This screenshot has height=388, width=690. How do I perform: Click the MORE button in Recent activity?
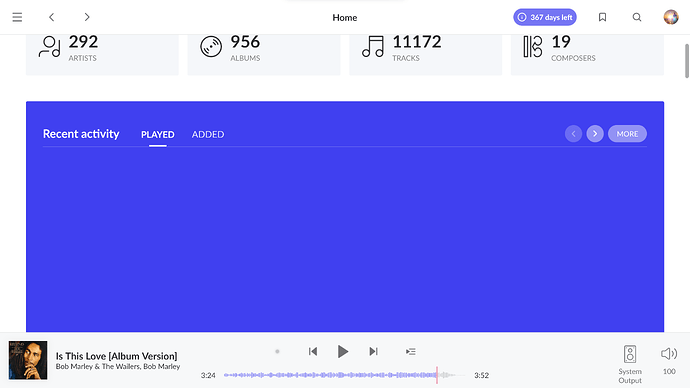(627, 134)
